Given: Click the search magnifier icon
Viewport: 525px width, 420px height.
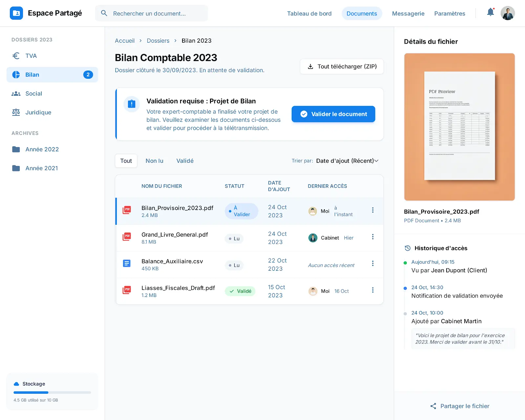Looking at the screenshot, I should point(104,13).
